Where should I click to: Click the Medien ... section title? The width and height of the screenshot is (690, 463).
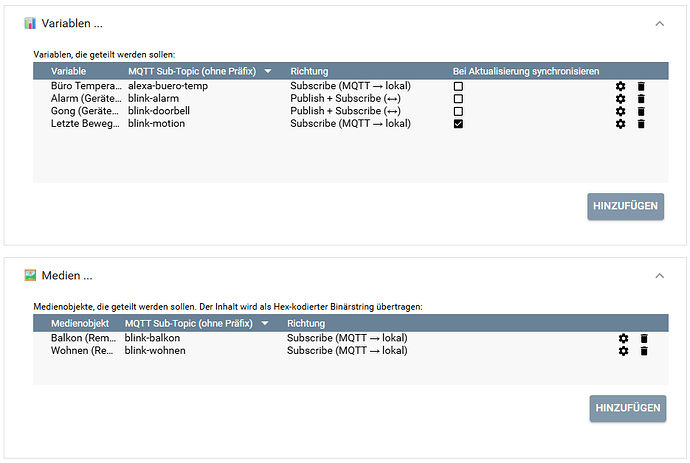click(67, 276)
